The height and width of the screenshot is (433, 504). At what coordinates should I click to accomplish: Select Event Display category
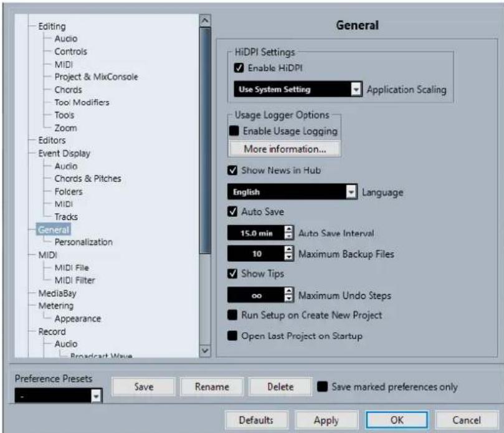64,153
